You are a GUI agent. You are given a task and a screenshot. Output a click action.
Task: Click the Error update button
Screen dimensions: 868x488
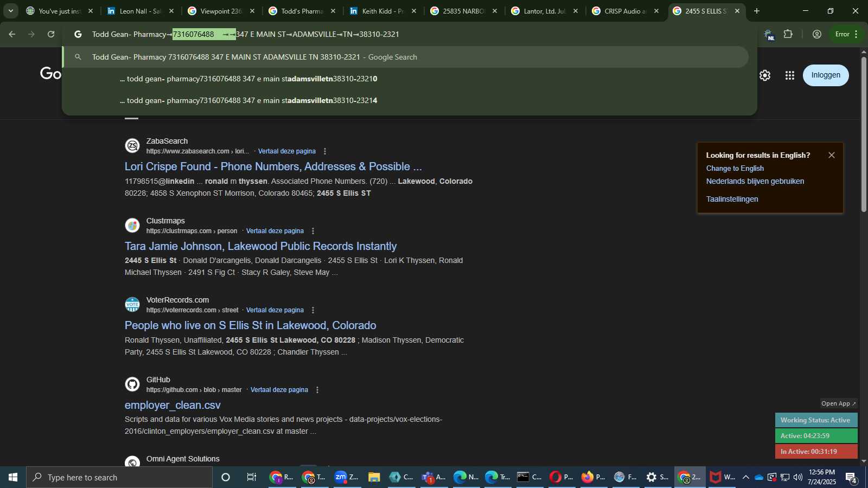pyautogui.click(x=846, y=34)
